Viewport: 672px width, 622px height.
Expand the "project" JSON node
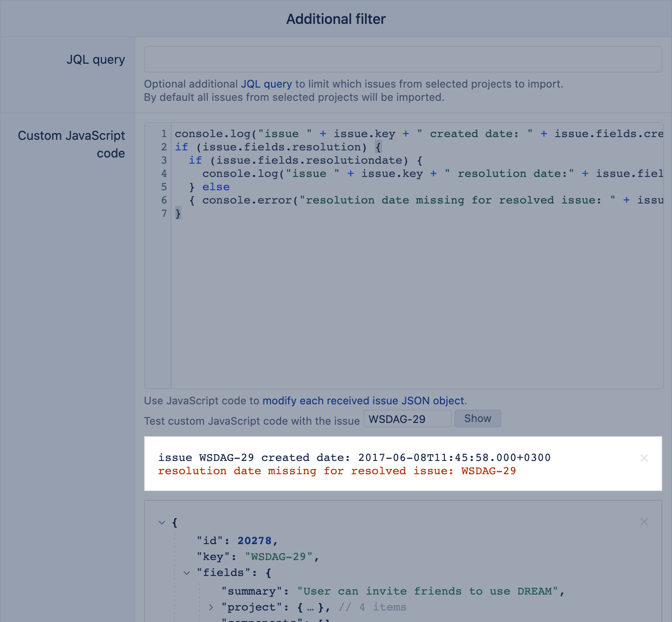point(211,607)
